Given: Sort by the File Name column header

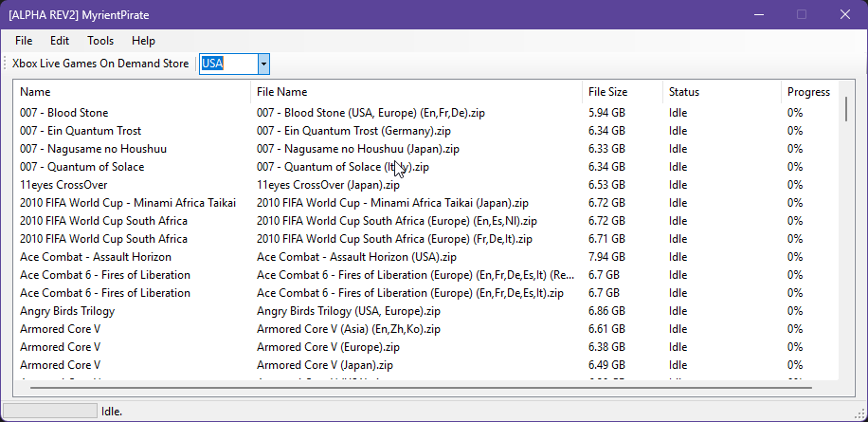Looking at the screenshot, I should (416, 92).
